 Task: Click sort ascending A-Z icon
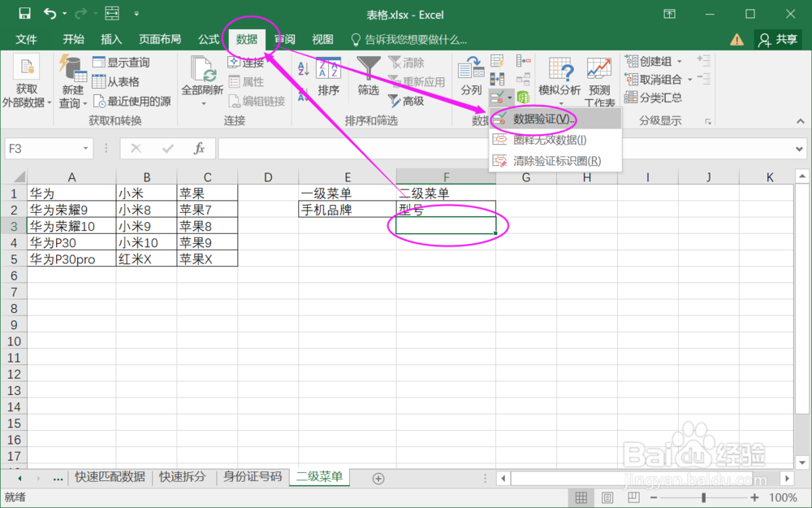pos(304,67)
